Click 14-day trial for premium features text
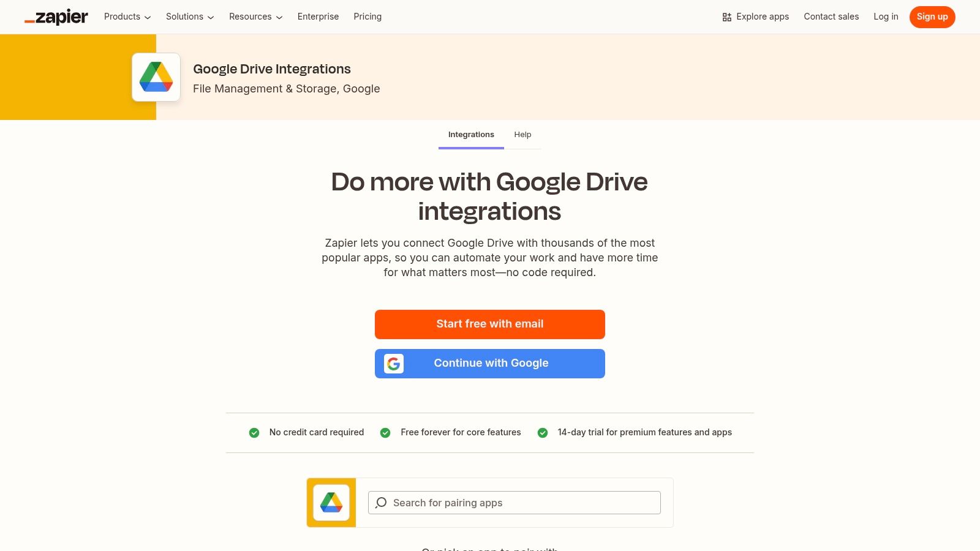Image resolution: width=980 pixels, height=551 pixels. point(645,432)
